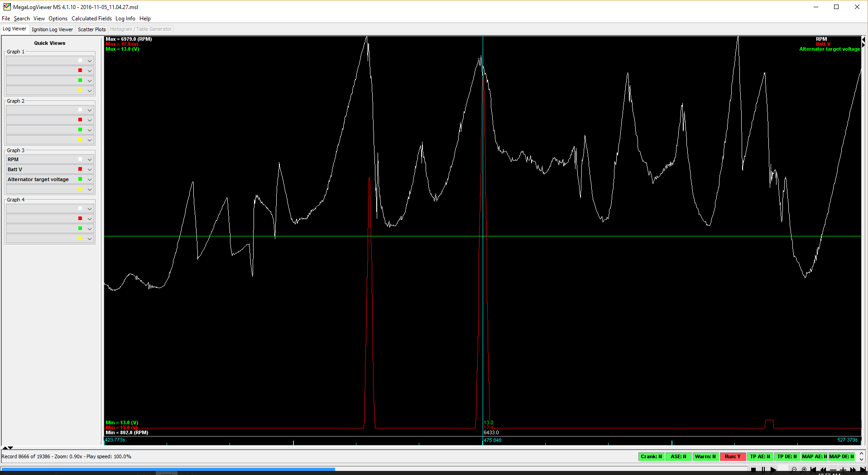
Task: Pause log playback
Action: click(763, 470)
